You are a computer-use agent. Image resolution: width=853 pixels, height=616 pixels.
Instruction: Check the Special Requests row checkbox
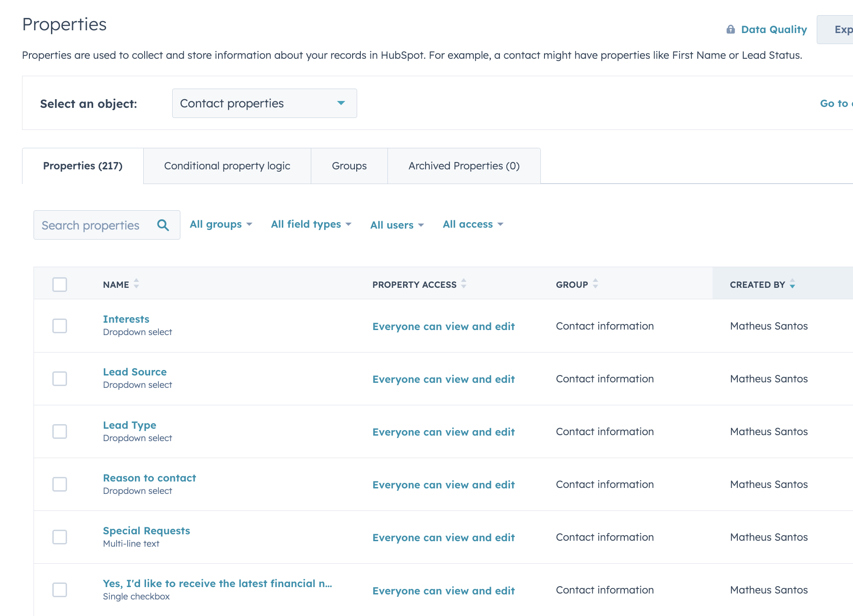pyautogui.click(x=60, y=537)
